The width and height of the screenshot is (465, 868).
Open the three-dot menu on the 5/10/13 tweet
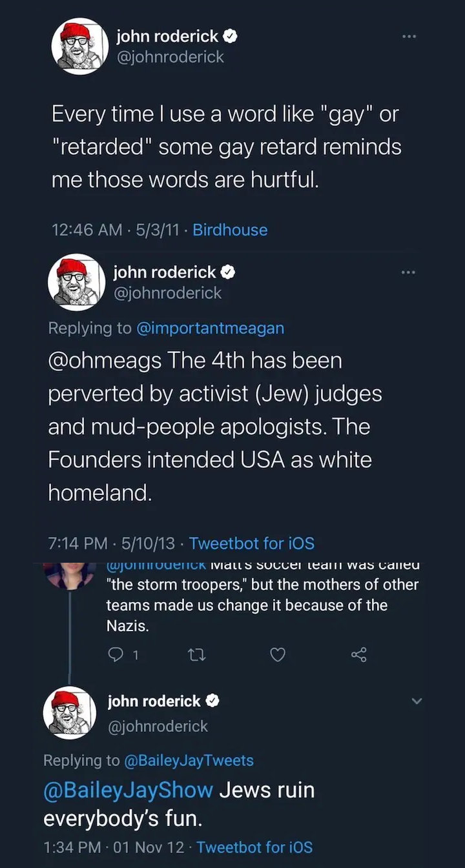408,272
